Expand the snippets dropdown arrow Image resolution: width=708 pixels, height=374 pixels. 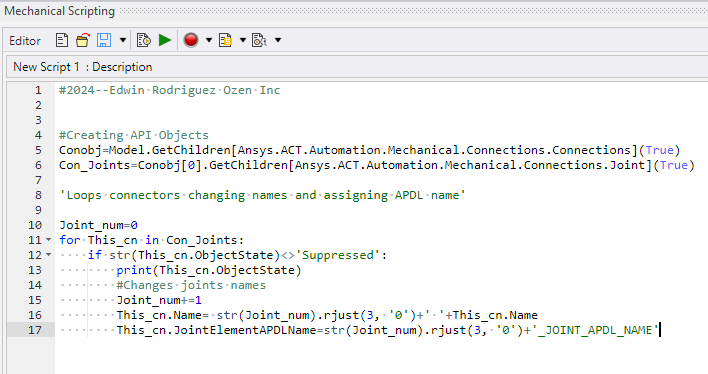(242, 41)
